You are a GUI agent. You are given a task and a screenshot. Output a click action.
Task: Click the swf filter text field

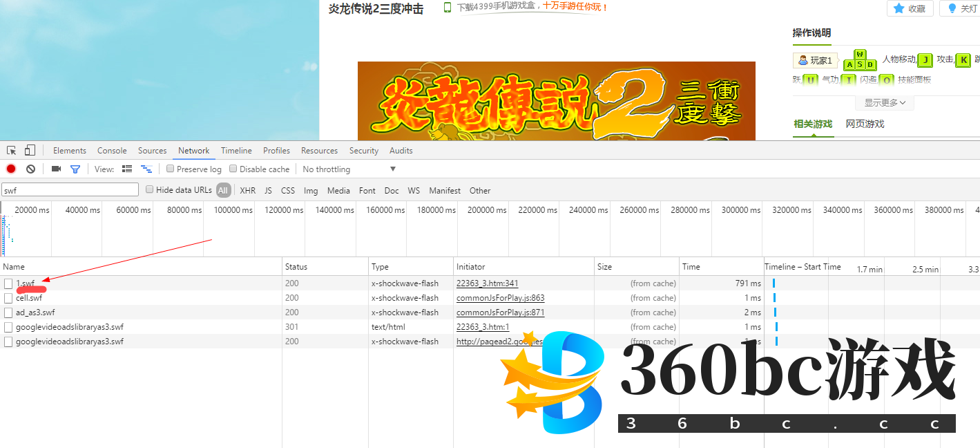click(x=70, y=190)
